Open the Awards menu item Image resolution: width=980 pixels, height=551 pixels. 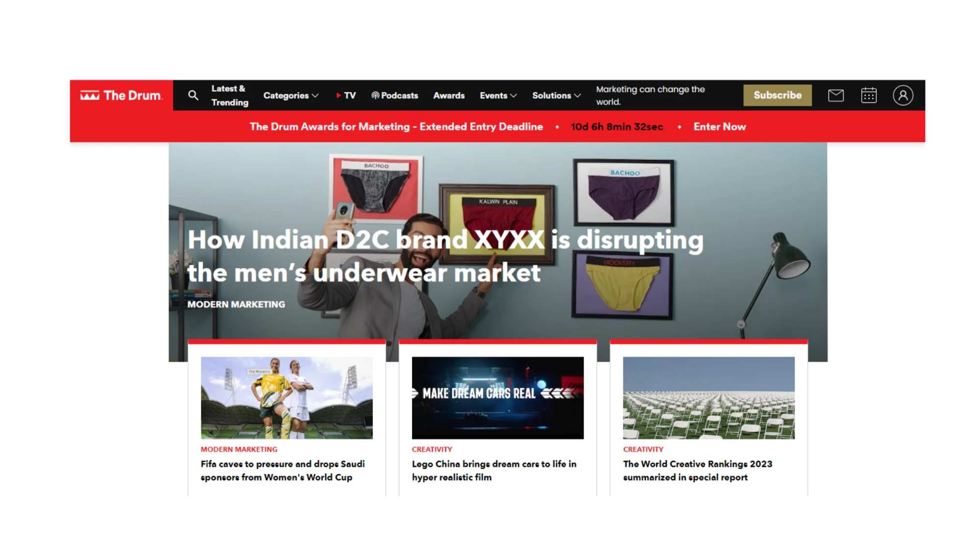pyautogui.click(x=448, y=95)
